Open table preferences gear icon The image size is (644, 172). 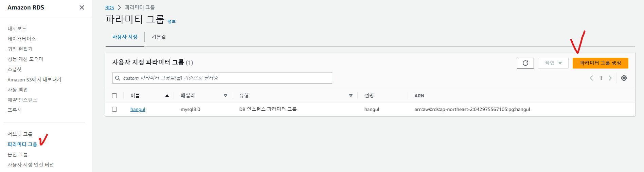624,78
